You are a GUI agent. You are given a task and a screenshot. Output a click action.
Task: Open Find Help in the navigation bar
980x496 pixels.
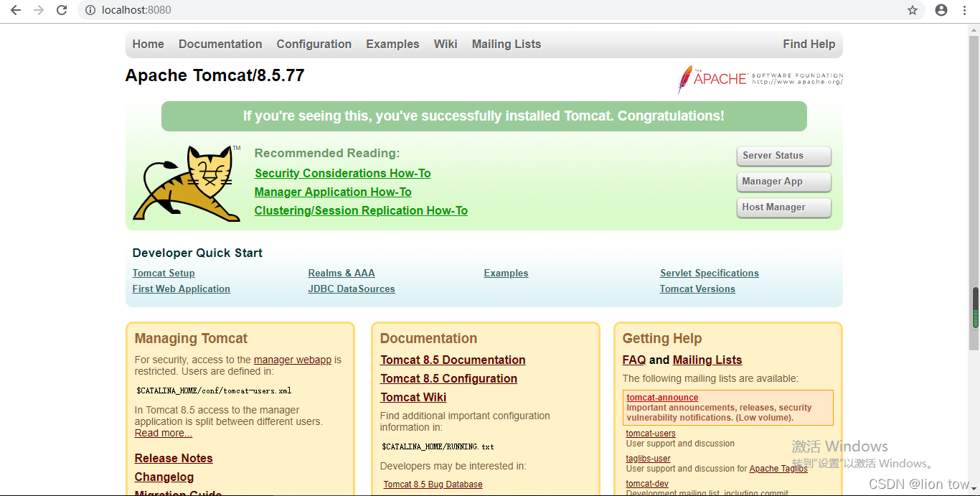pyautogui.click(x=809, y=44)
